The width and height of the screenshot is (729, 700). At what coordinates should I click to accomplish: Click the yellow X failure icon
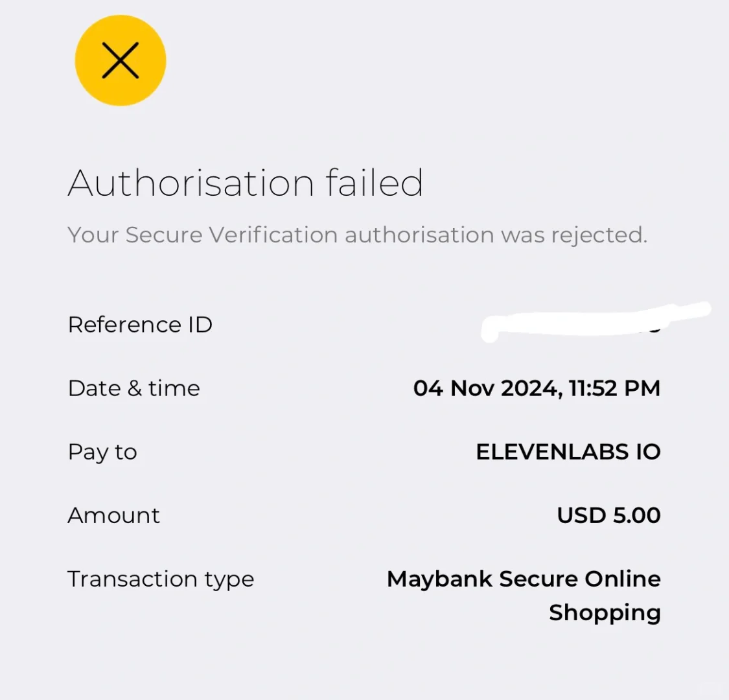121,60
